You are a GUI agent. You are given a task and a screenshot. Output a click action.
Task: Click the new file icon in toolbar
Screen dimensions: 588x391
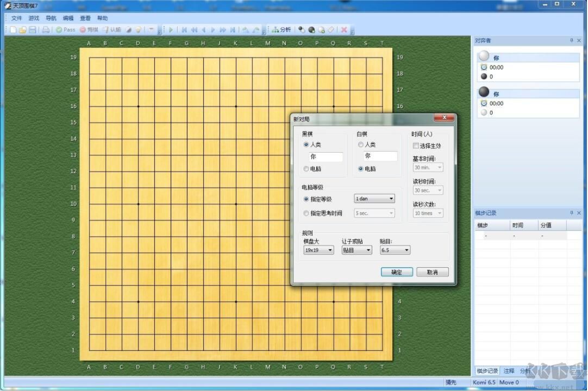pos(13,30)
